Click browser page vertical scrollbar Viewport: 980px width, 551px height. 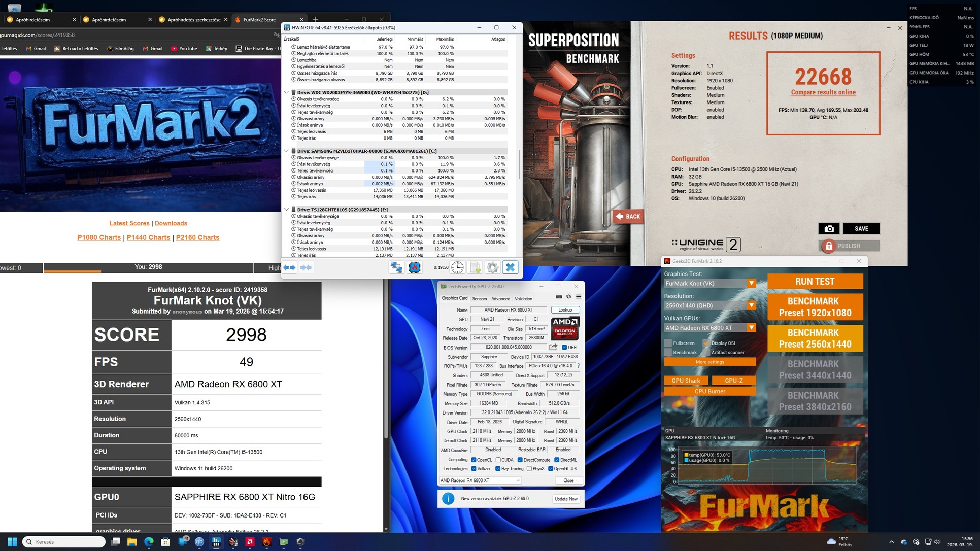coord(386,355)
